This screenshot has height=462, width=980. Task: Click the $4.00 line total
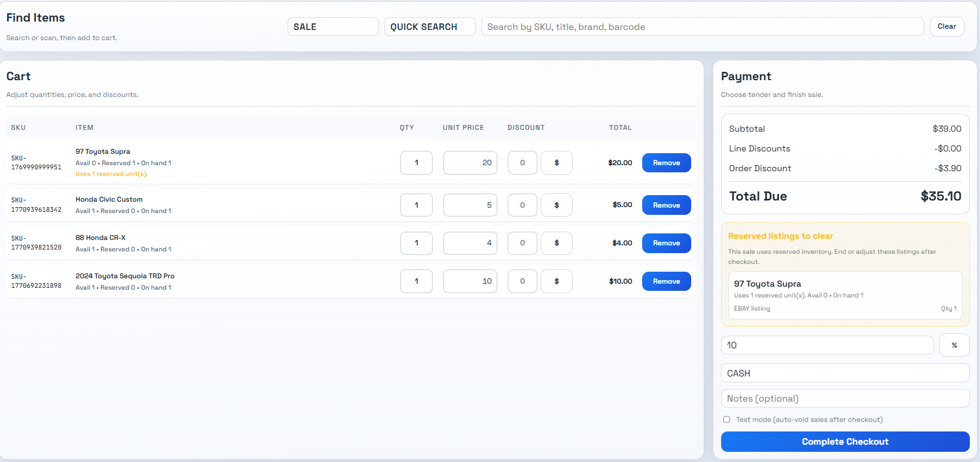coord(622,243)
